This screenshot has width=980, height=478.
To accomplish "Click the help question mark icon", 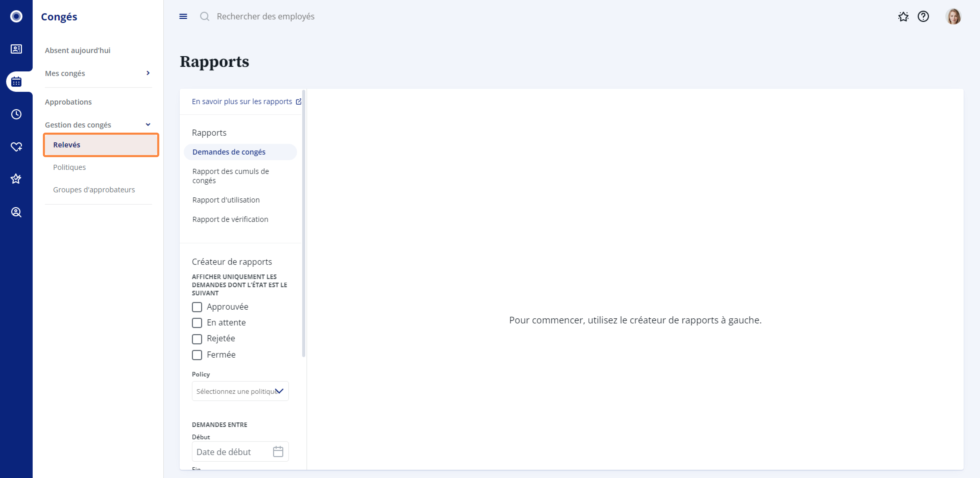I will click(x=923, y=16).
